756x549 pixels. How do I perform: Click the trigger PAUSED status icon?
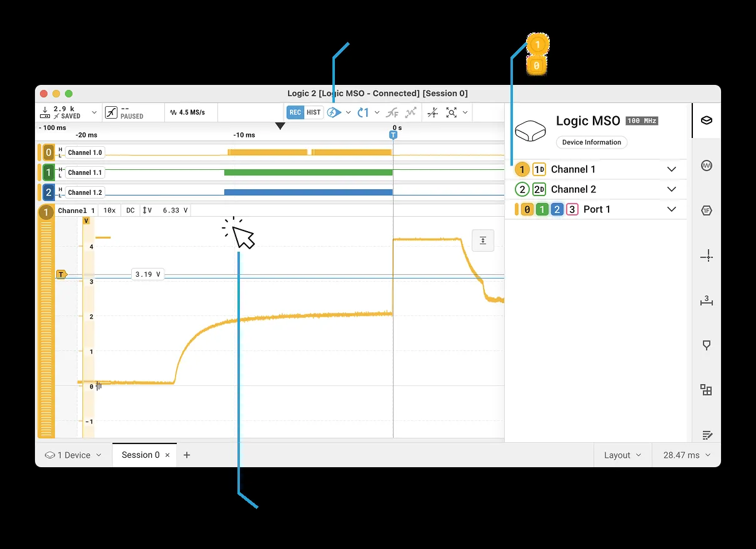click(x=111, y=112)
